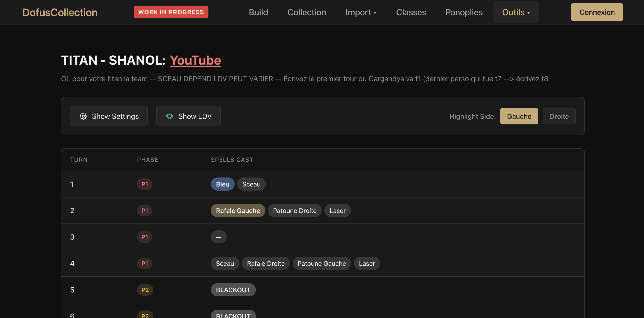This screenshot has width=644, height=318.
Task: Click the SPELLS CAST column header
Action: 232,160
